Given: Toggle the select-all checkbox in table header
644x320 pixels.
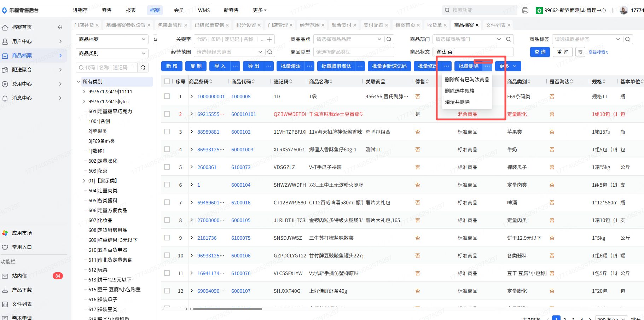Looking at the screenshot, I should pos(167,82).
